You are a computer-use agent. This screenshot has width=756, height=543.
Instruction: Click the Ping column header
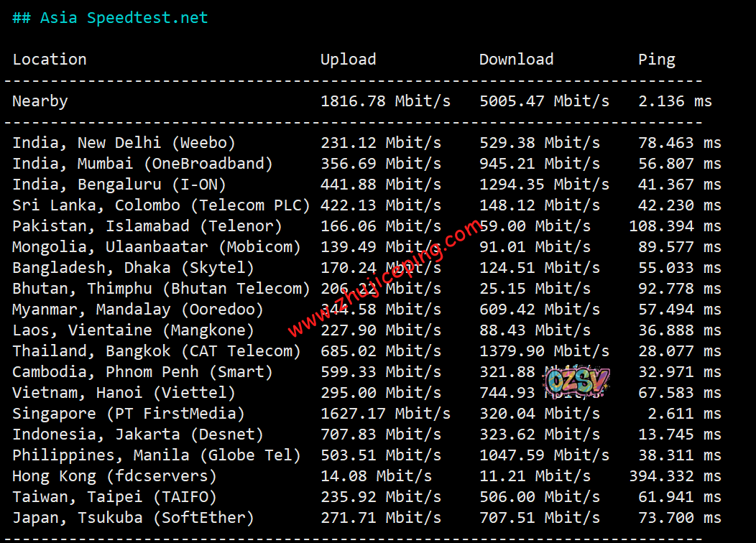[656, 60]
